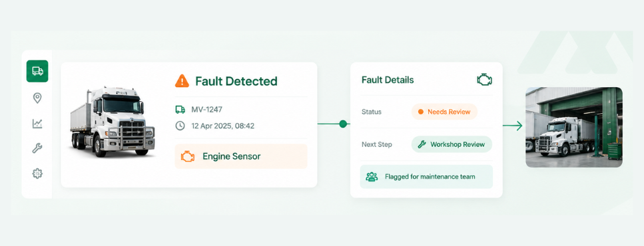
Task: Open the truck fleet sidebar icon
Action: pyautogui.click(x=37, y=71)
